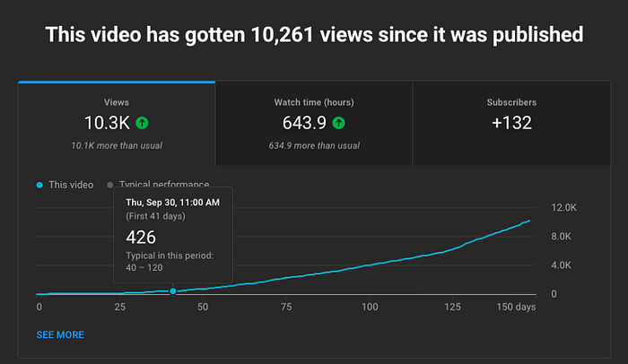Image resolution: width=628 pixels, height=364 pixels.
Task: Open the Subscribers tab
Action: tap(511, 124)
